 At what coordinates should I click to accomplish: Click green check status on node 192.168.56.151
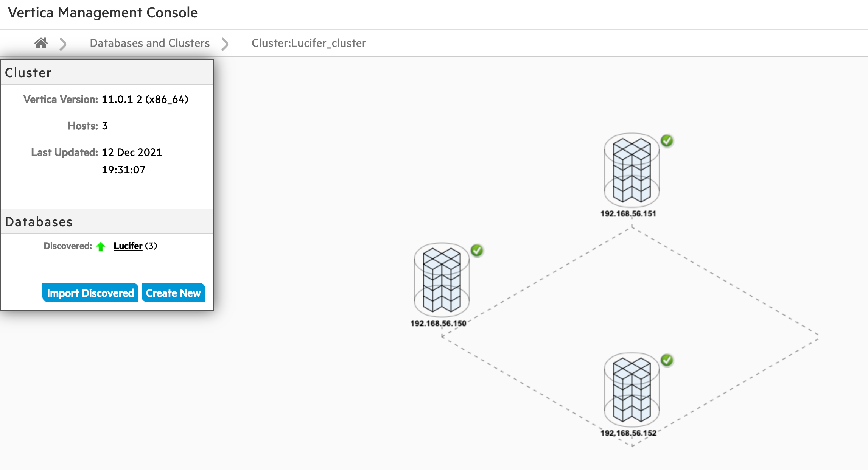point(667,141)
